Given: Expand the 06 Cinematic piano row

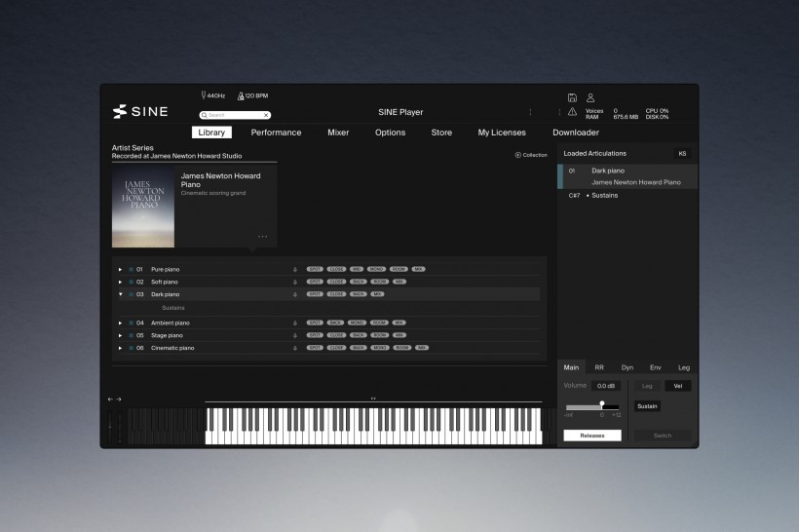Looking at the screenshot, I should click(x=120, y=348).
